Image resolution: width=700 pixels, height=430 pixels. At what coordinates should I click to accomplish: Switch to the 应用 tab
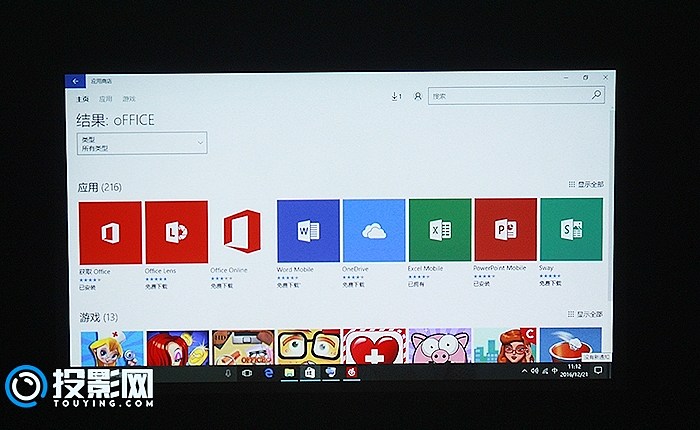[105, 99]
